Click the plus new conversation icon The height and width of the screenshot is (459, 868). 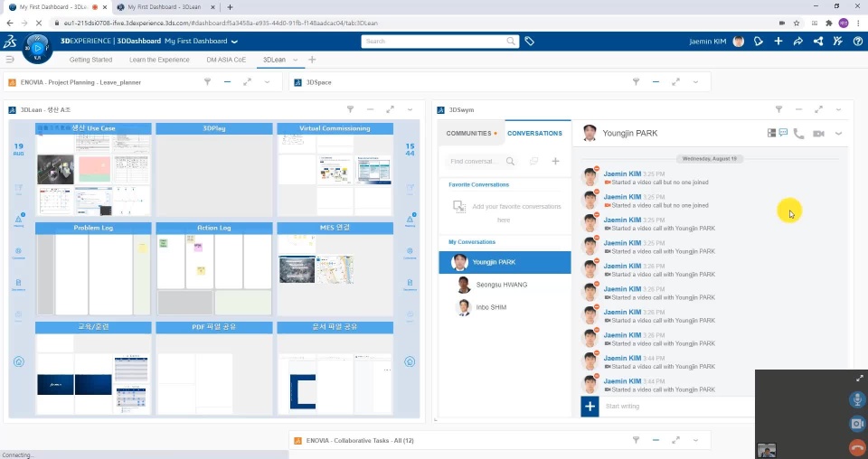[555, 161]
